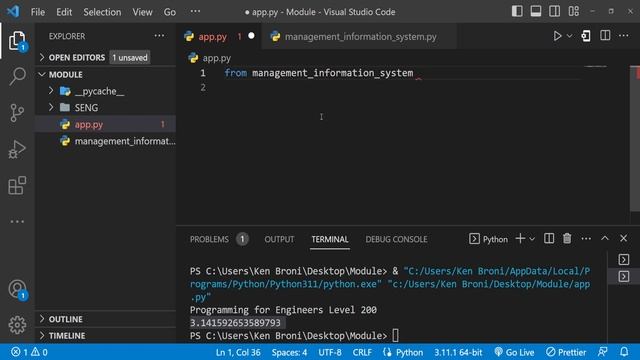Click Ln 1, Col 36 in status bar
The width and height of the screenshot is (640, 360).
point(238,352)
